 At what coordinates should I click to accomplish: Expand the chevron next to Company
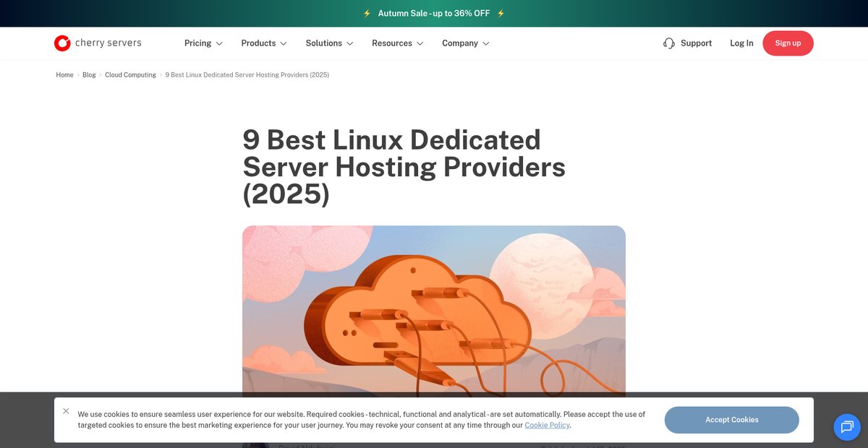pos(486,43)
